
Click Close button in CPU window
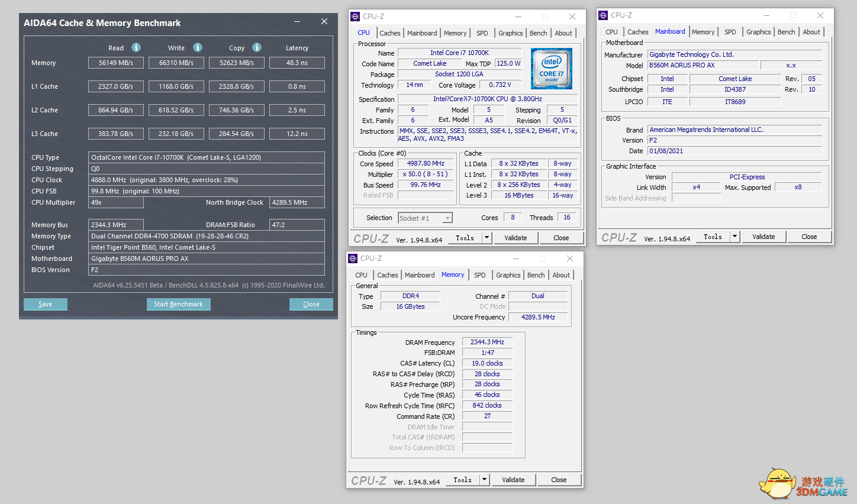pyautogui.click(x=561, y=238)
